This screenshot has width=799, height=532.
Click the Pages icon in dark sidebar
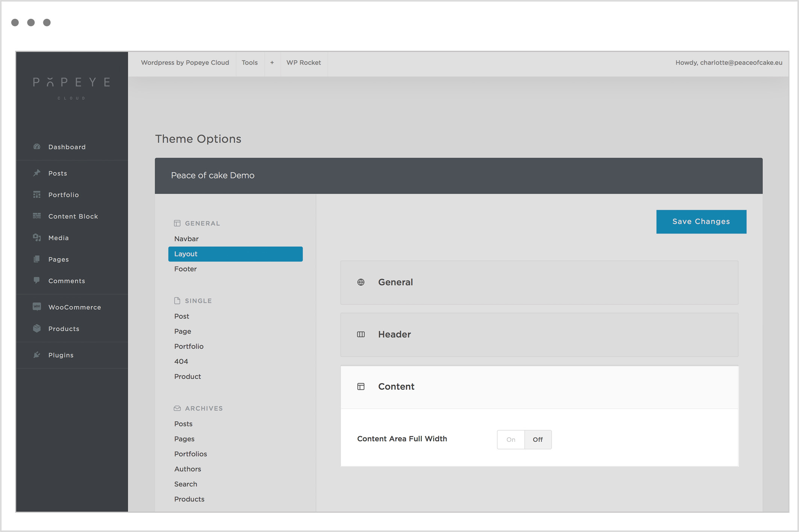pyautogui.click(x=37, y=259)
